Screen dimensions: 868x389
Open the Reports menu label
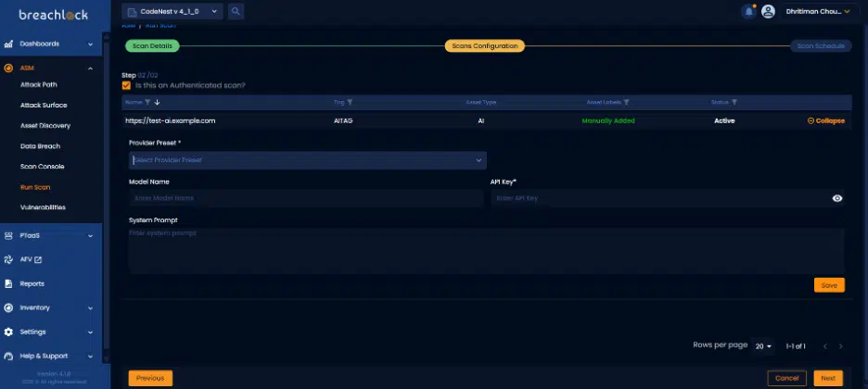coord(32,284)
